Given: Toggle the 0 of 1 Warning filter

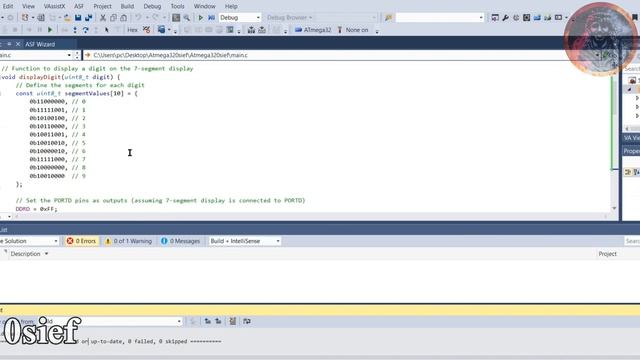Looking at the screenshot, I should point(128,241).
